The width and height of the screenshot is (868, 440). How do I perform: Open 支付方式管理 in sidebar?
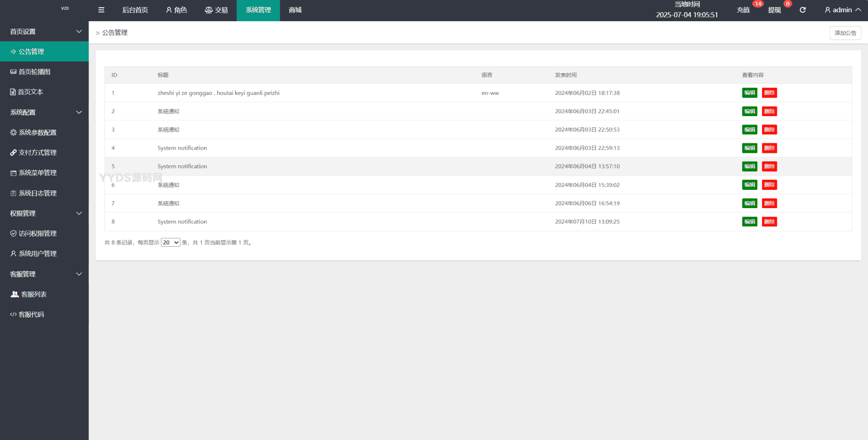click(x=37, y=153)
